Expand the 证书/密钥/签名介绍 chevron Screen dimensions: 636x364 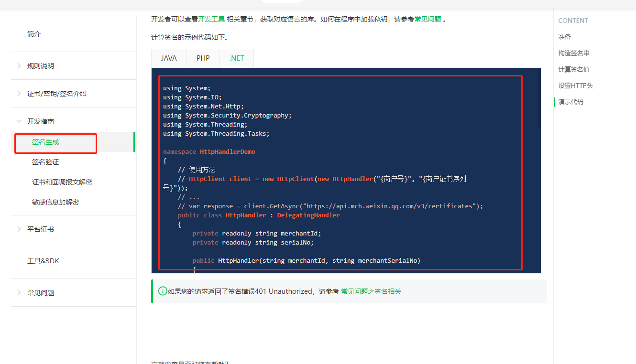[x=19, y=94]
